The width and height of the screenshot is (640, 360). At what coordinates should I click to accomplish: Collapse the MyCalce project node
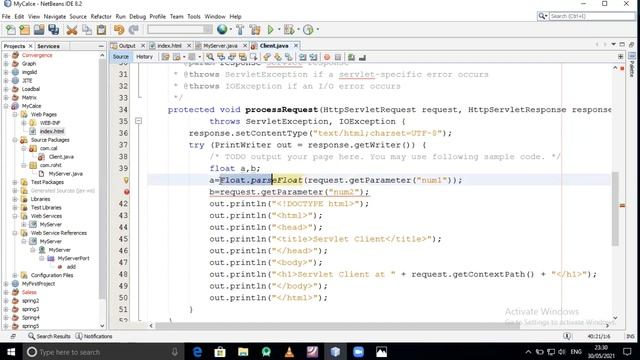[x=6, y=106]
